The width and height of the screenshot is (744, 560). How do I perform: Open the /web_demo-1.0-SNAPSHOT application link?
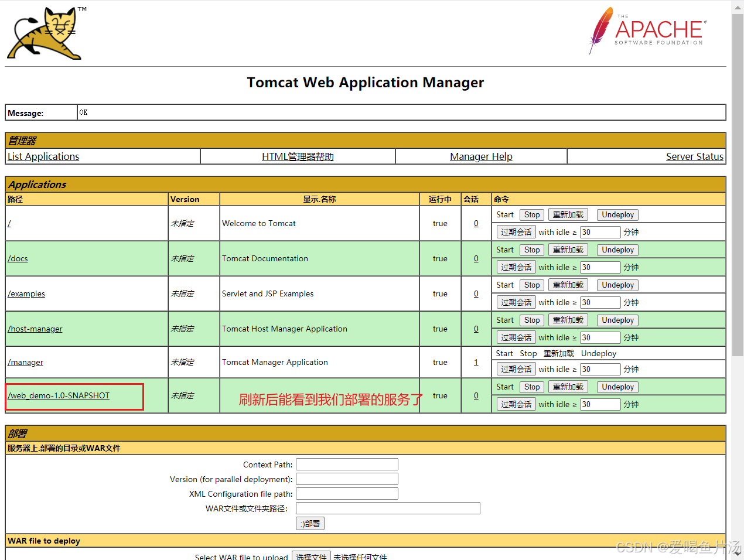[59, 395]
